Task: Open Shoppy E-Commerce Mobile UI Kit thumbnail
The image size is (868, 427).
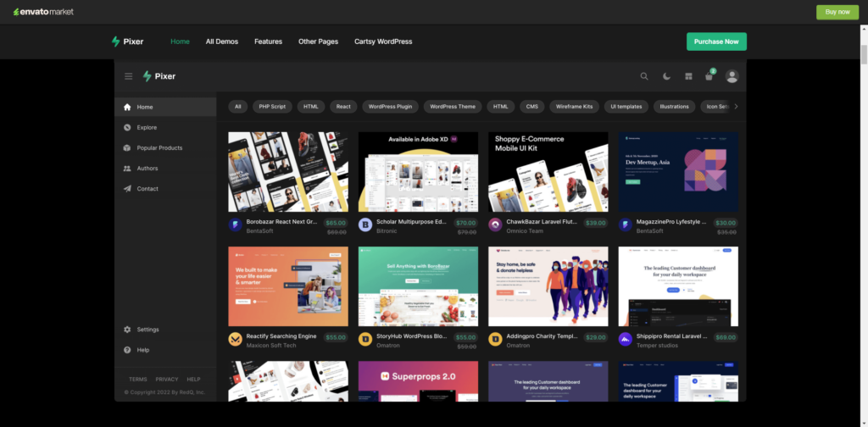Action: pyautogui.click(x=548, y=171)
